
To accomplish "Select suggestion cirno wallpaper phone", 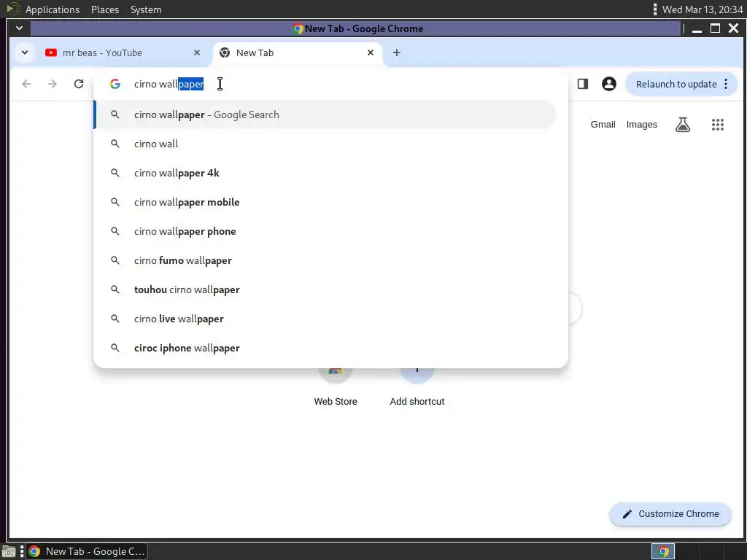I will pos(325,231).
